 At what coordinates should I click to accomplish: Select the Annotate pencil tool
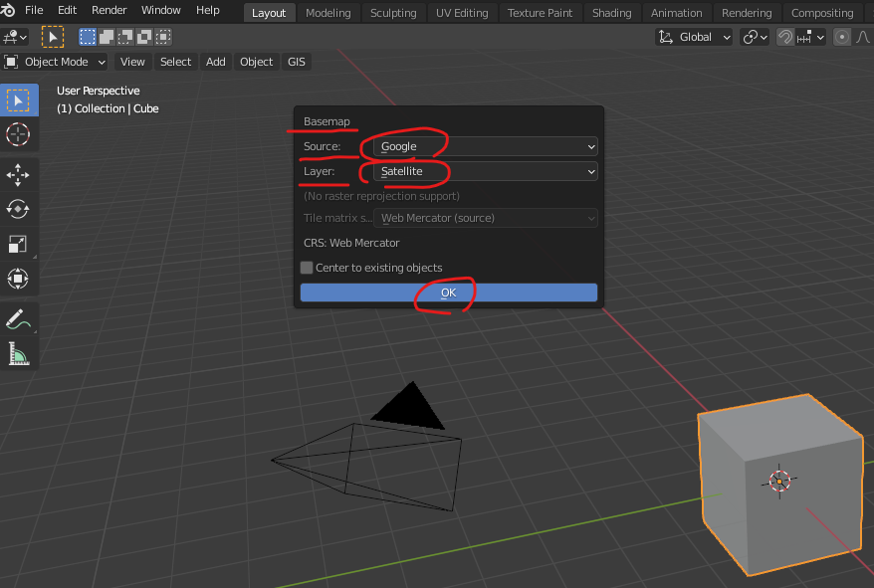pyautogui.click(x=18, y=319)
